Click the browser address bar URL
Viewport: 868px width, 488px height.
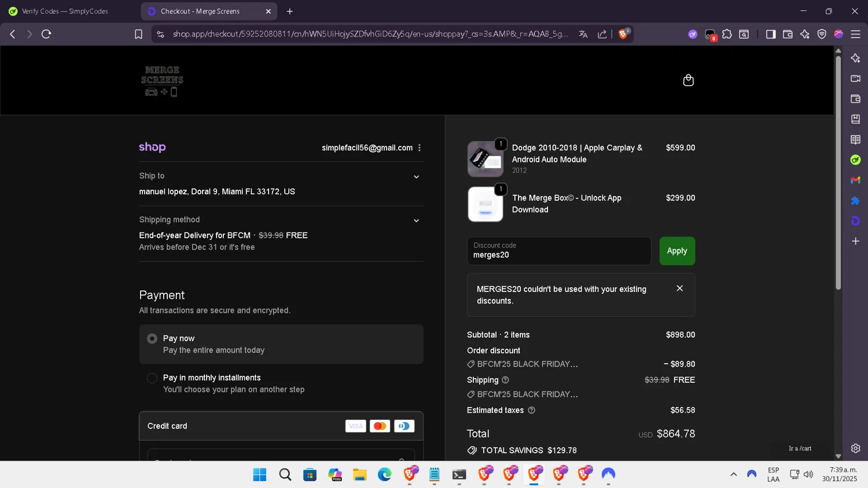[x=370, y=34]
